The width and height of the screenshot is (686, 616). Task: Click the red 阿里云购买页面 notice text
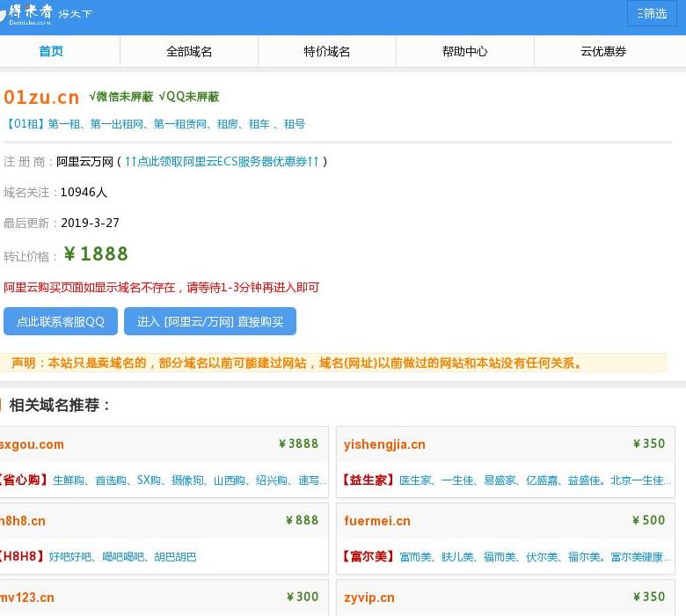click(162, 287)
